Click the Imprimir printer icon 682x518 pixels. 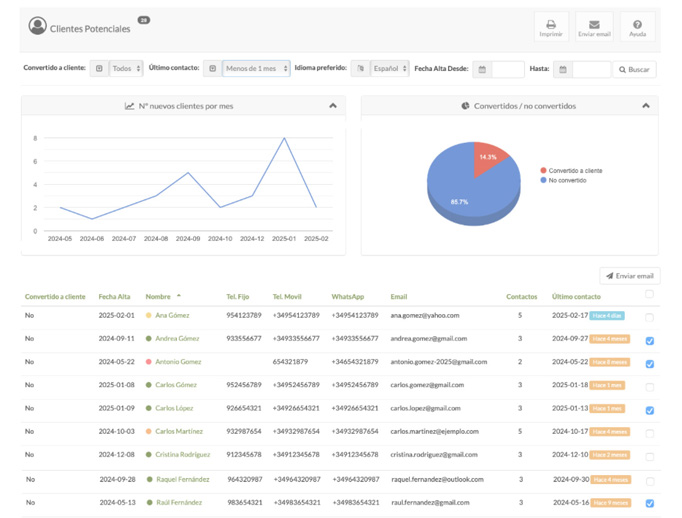tap(550, 24)
